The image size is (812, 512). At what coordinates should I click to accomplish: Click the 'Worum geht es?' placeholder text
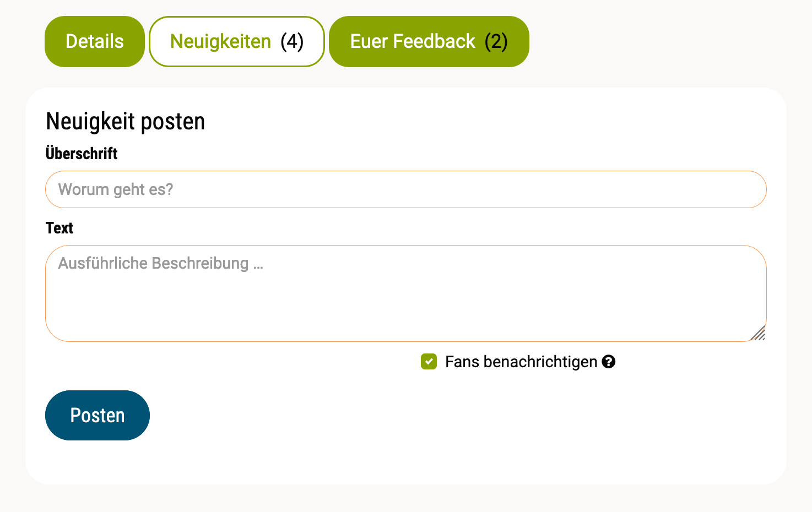pos(116,189)
